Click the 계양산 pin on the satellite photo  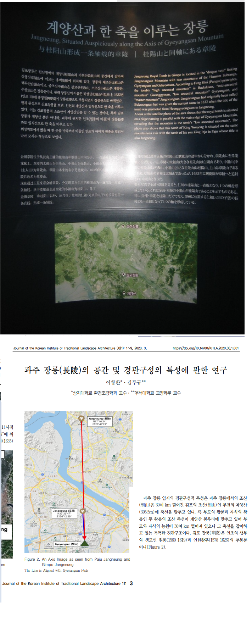tap(124, 293)
